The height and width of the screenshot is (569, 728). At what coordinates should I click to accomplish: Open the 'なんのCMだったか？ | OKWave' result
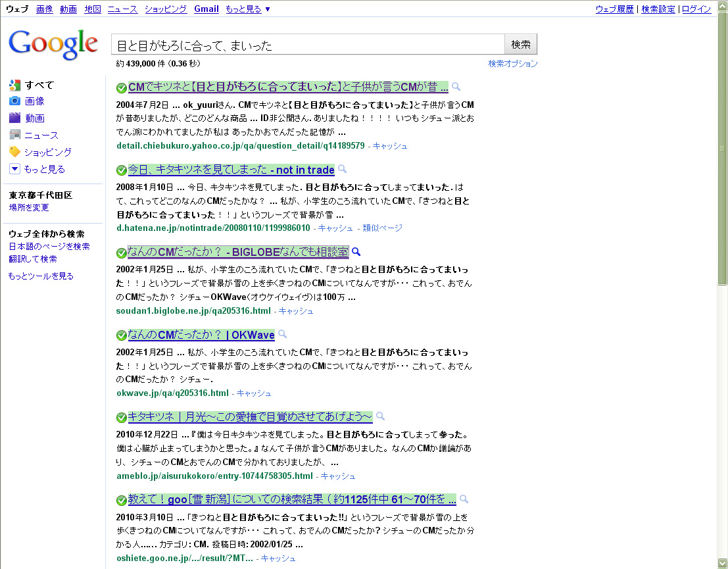pos(201,334)
